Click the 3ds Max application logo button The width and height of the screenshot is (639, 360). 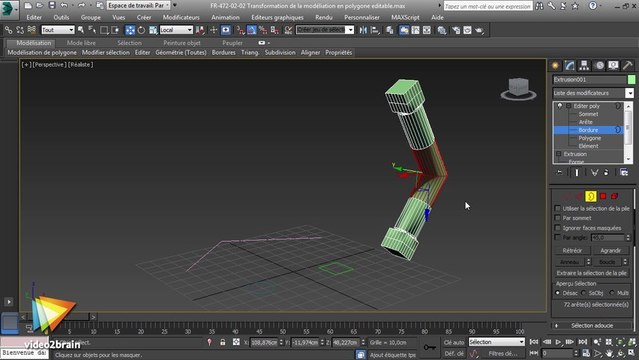(8, 9)
